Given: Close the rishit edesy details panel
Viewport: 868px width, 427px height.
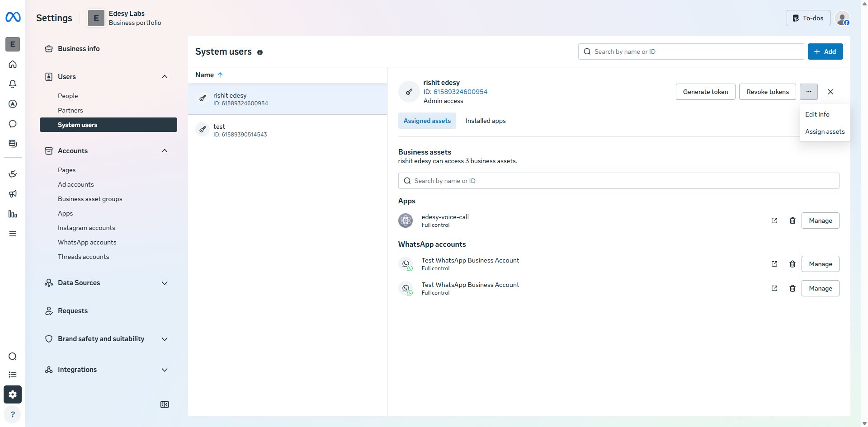Looking at the screenshot, I should [830, 92].
